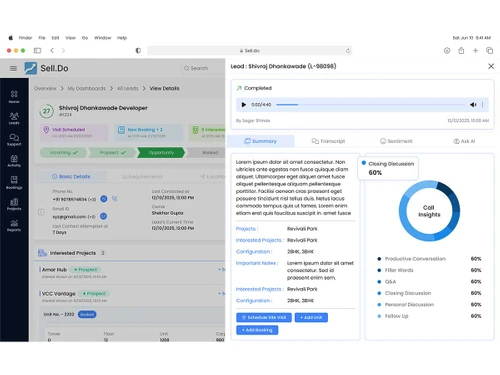This screenshot has height=375, width=500.
Task: Switch to the Ask AI tab
Action: click(x=464, y=141)
